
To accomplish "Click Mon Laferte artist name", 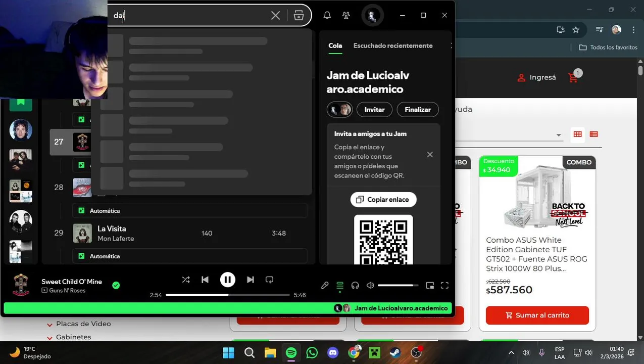I will pyautogui.click(x=116, y=239).
